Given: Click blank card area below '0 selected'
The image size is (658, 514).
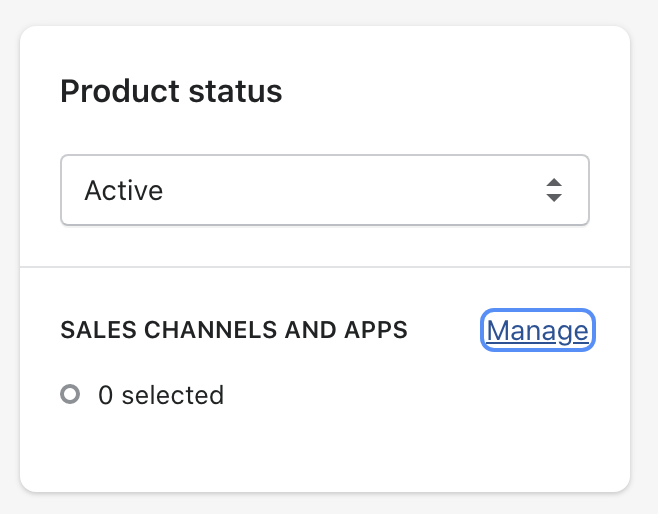Looking at the screenshot, I should point(325,451).
